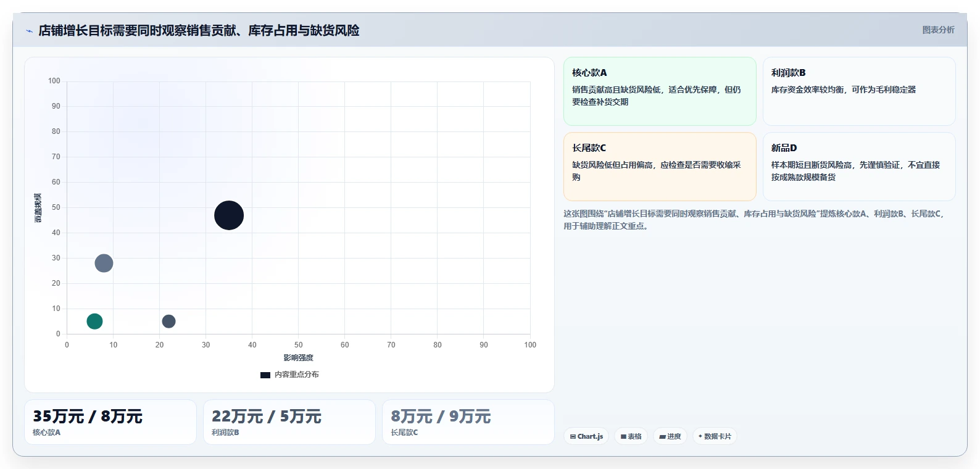Open the 图表分析 label in the header
Screen dimensions: 980x469
click(x=938, y=30)
